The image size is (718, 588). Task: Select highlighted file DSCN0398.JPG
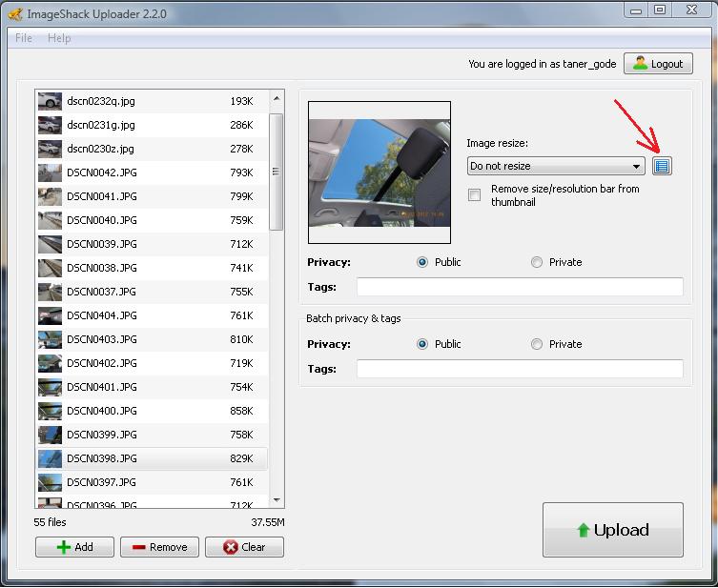[x=152, y=458]
